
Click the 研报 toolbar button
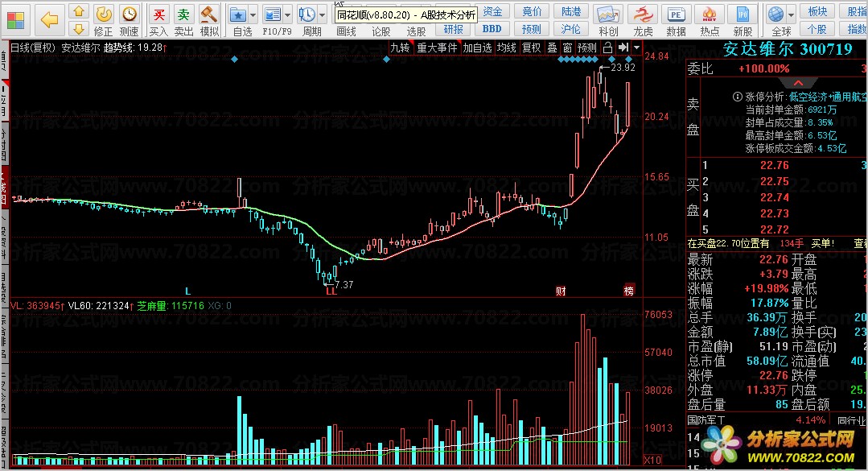(454, 29)
